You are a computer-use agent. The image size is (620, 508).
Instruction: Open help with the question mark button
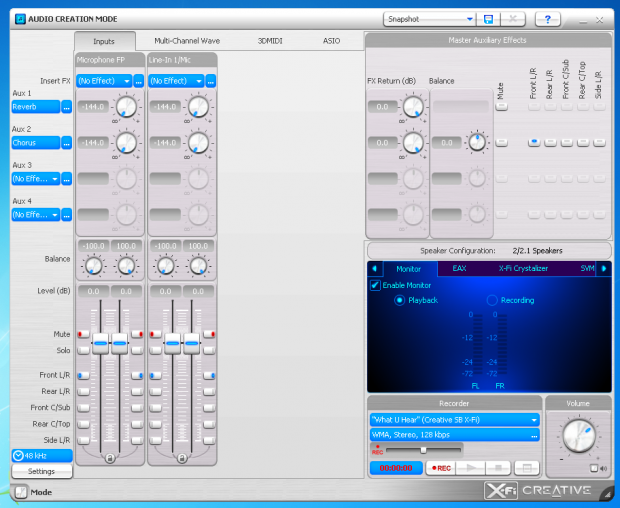(547, 19)
